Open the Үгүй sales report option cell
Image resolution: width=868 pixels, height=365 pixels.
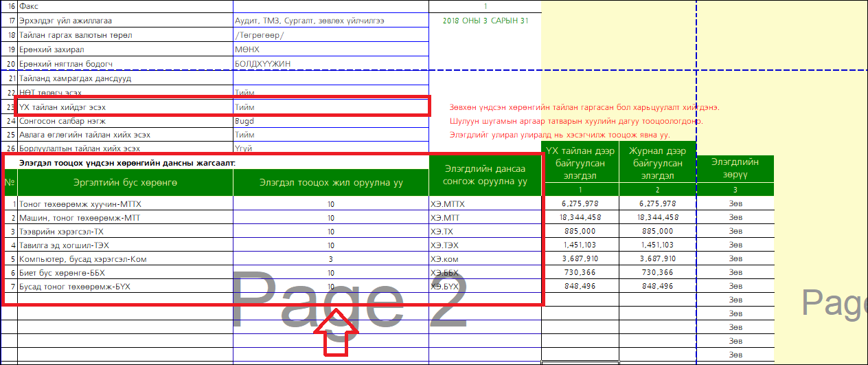[244, 148]
